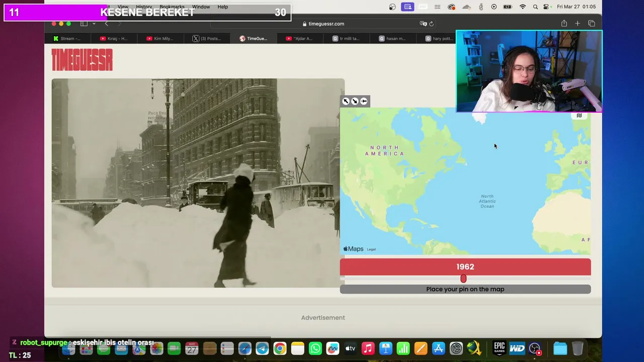The image size is (644, 362).
Task: Click the year slider handle
Action: click(463, 279)
